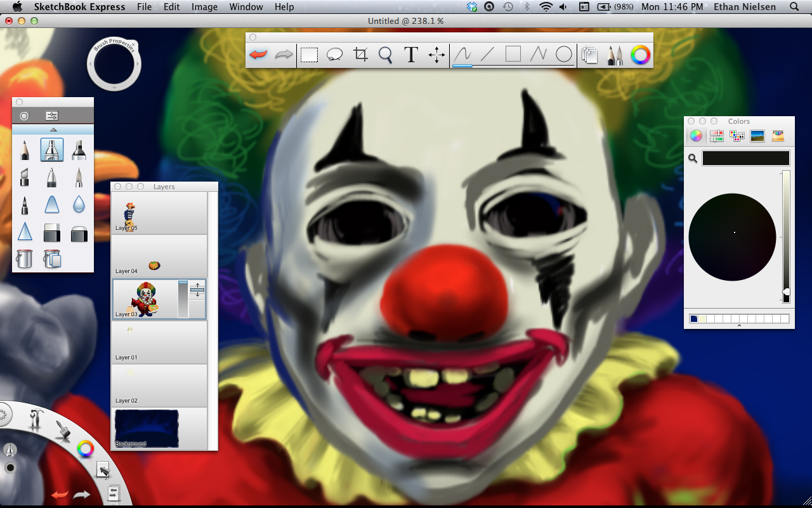
Task: Select the Background layer thumbnail
Action: point(147,429)
